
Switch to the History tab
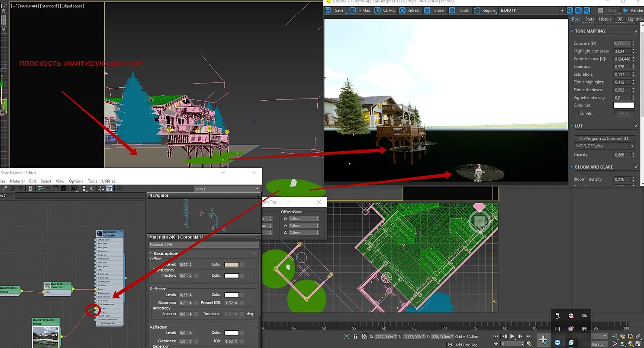(x=605, y=19)
